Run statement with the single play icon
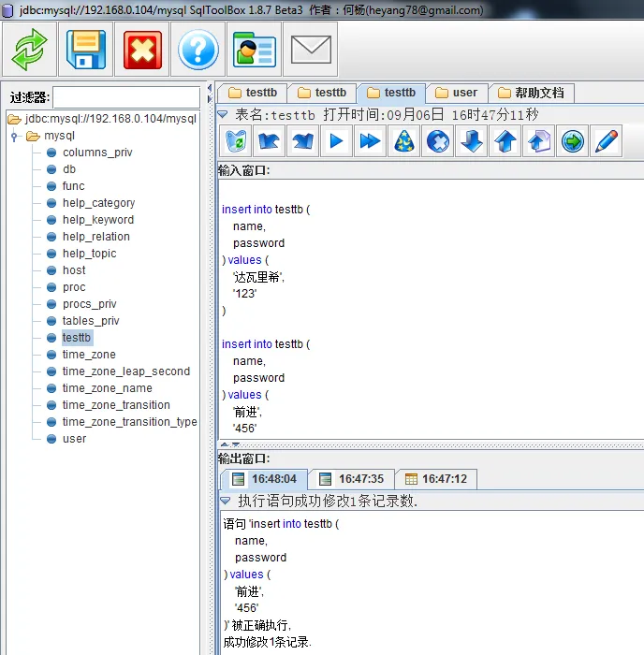This screenshot has height=655, width=644. 336,141
